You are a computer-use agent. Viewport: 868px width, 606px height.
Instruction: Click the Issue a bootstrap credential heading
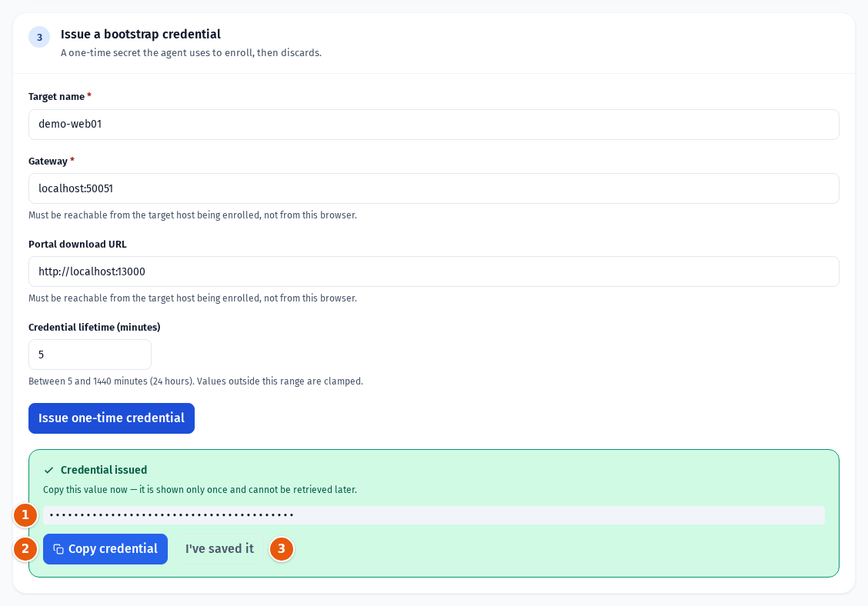141,35
